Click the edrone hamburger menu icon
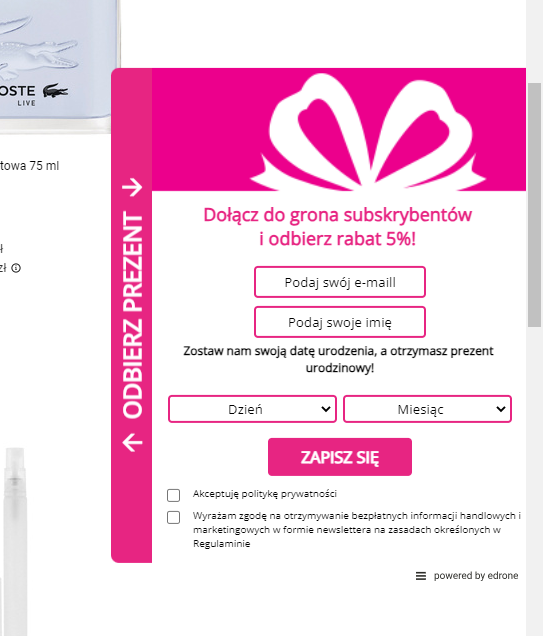Screen dimensions: 543x636 click(421, 576)
